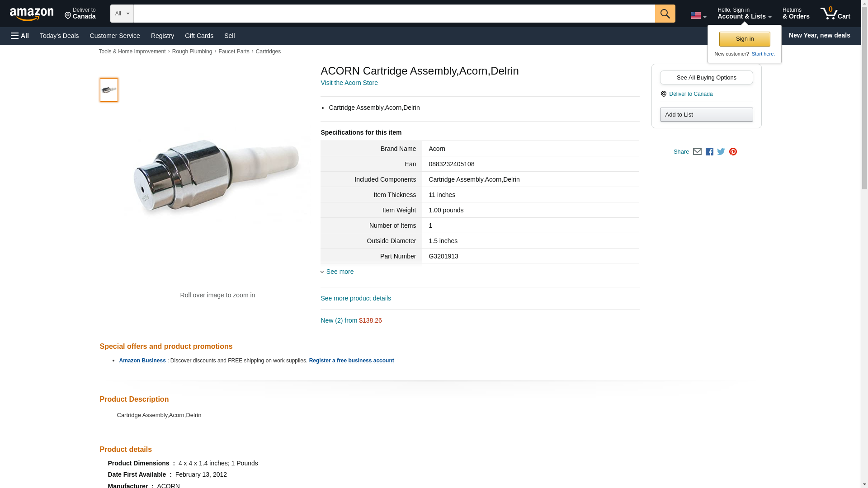Viewport: 868px width, 488px height.
Task: Share the product on Twitter
Action: pyautogui.click(x=721, y=152)
